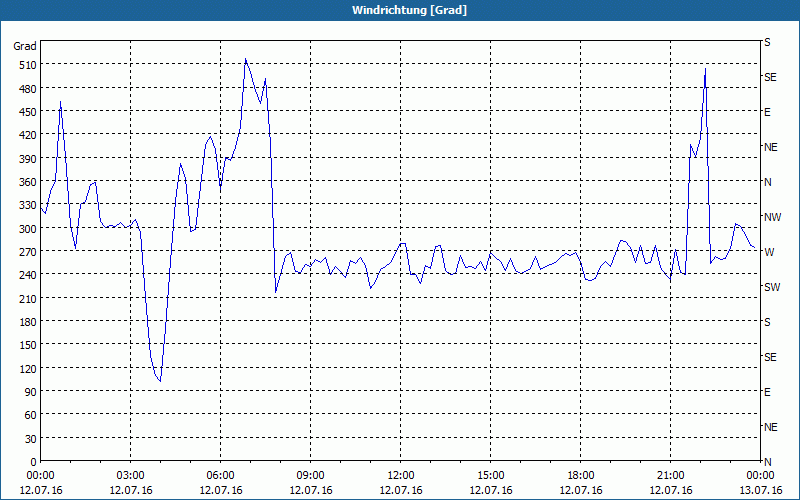Click the NW compass label
Screen dimensions: 800x500
(x=772, y=217)
